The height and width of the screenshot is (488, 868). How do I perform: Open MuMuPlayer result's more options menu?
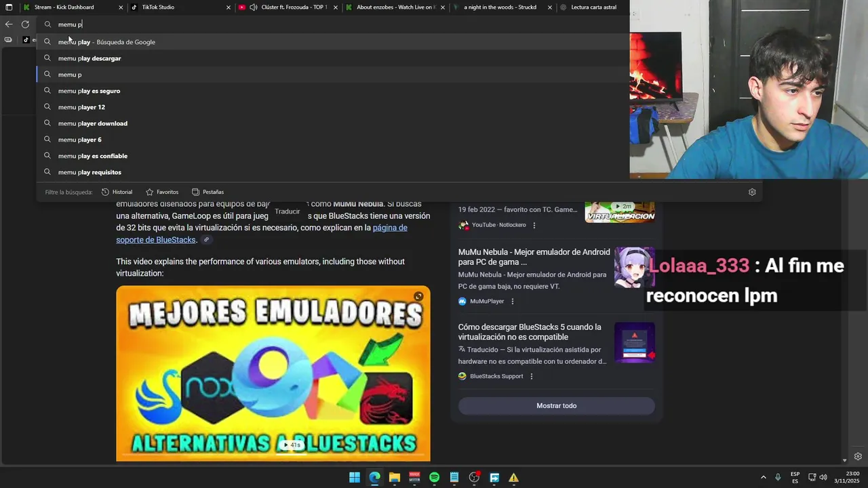(513, 301)
